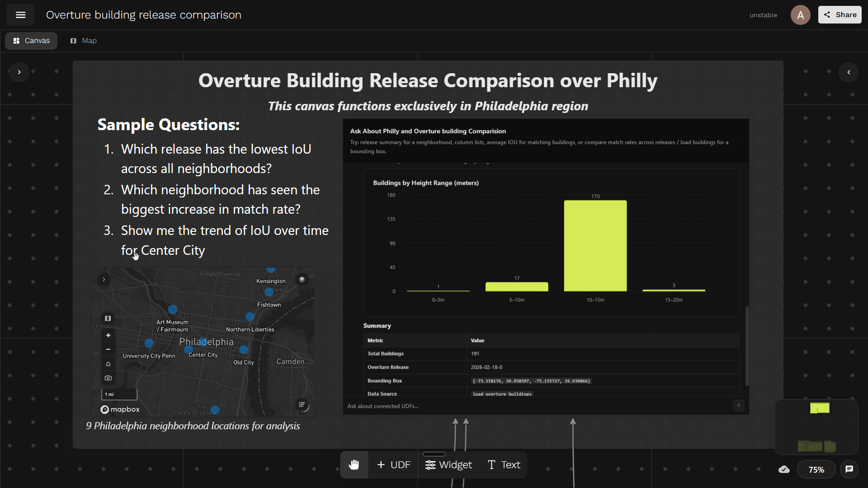Open the 75% zoom level control
868x488 pixels.
[816, 469]
